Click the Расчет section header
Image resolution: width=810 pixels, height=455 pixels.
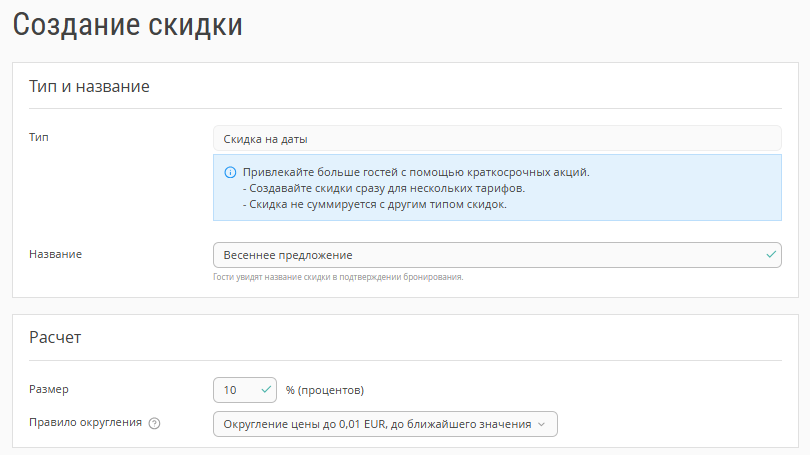tap(55, 337)
